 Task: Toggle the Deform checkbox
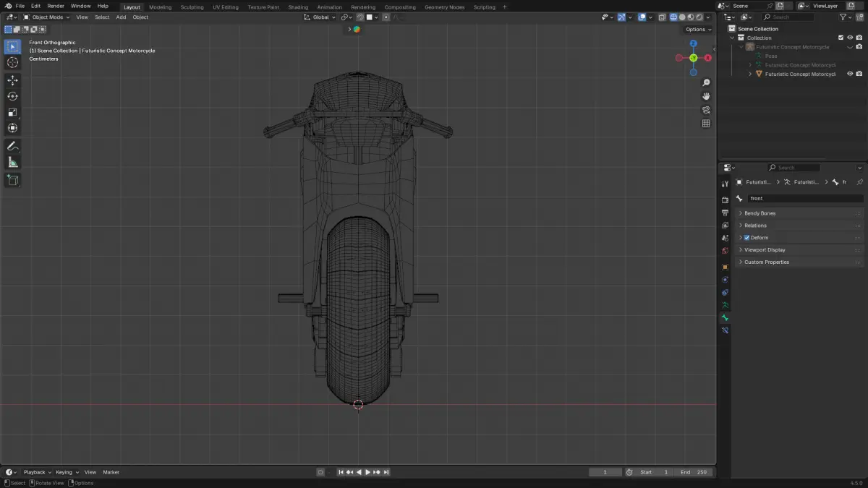[x=746, y=238]
